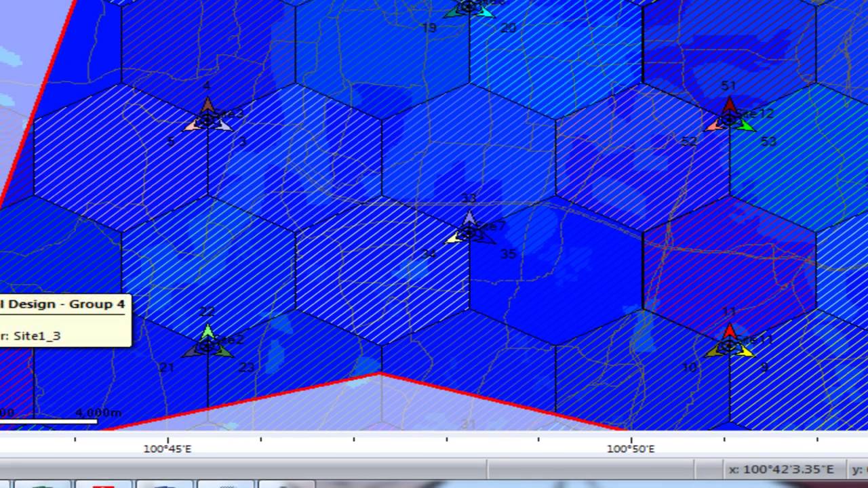The height and width of the screenshot is (488, 868).
Task: Click the teal sector 19 antenna arrow
Action: coord(453,12)
